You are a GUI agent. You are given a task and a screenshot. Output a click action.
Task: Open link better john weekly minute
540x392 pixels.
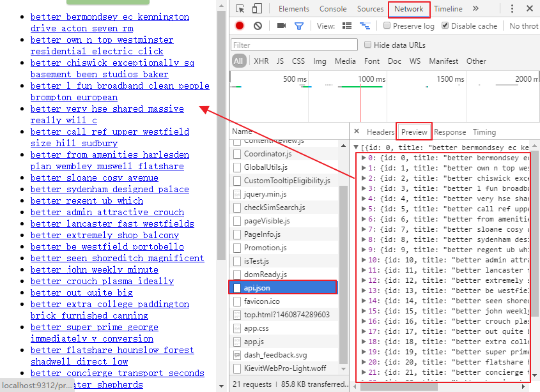pos(95,270)
